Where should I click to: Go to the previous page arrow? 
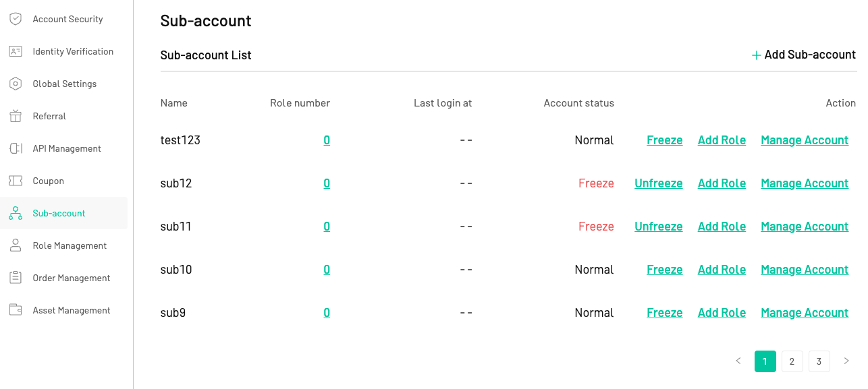point(738,361)
